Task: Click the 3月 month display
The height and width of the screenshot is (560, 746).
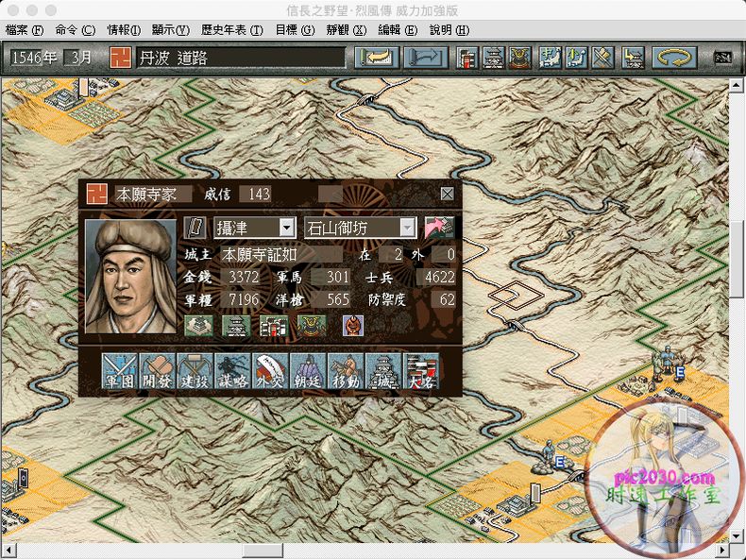Action: [78, 58]
